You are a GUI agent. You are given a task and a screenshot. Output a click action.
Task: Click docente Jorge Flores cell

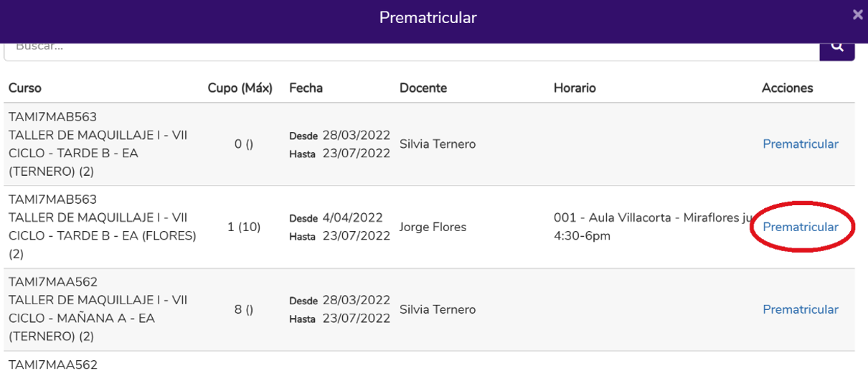433,227
